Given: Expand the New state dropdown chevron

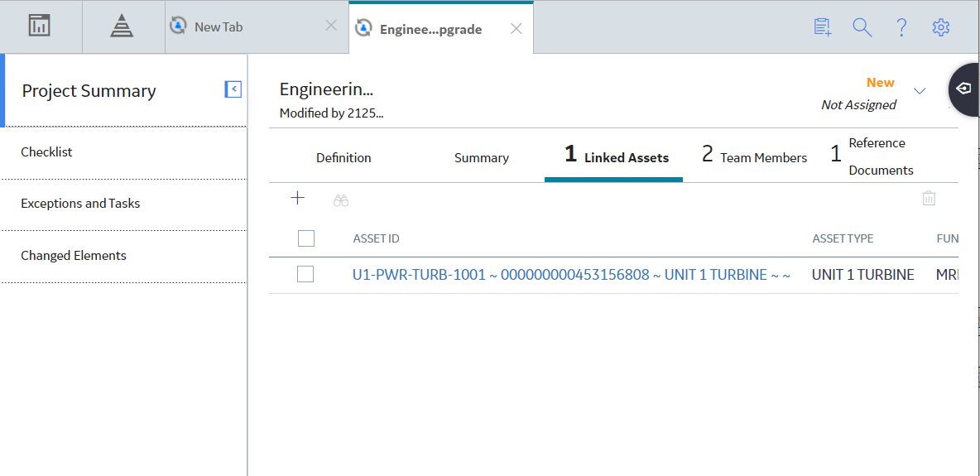Looking at the screenshot, I should (920, 91).
